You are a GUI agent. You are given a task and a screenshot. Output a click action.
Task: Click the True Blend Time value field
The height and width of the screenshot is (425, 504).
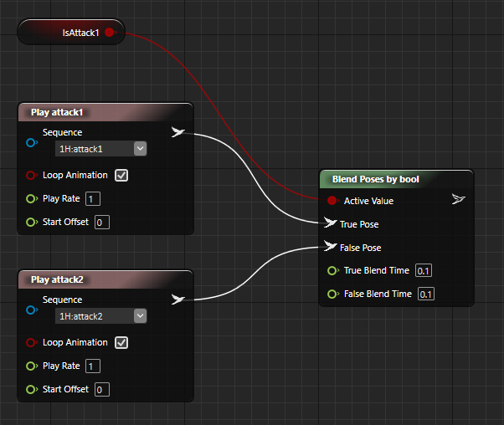click(424, 271)
